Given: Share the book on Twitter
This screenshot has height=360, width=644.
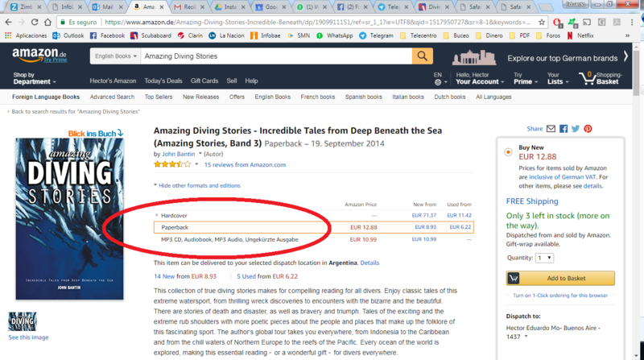Looking at the screenshot, I should click(x=576, y=128).
